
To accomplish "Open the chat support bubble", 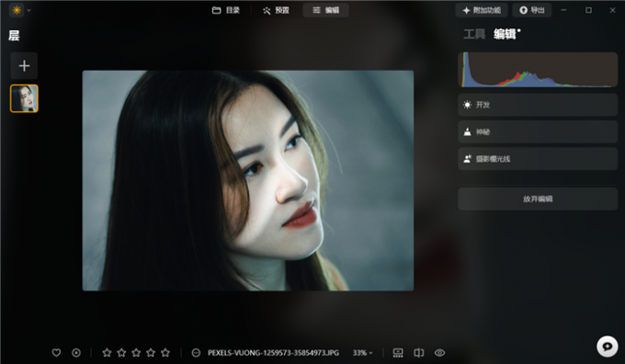I will [x=607, y=346].
